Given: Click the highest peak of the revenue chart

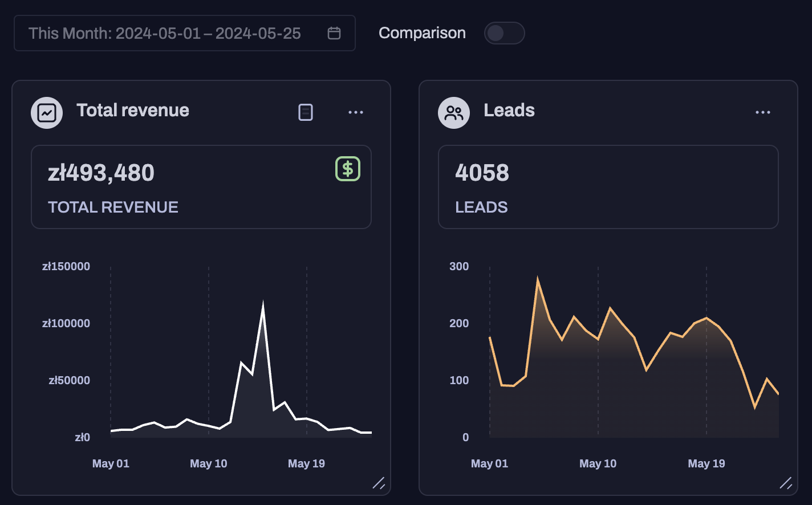Looking at the screenshot, I should tap(263, 304).
